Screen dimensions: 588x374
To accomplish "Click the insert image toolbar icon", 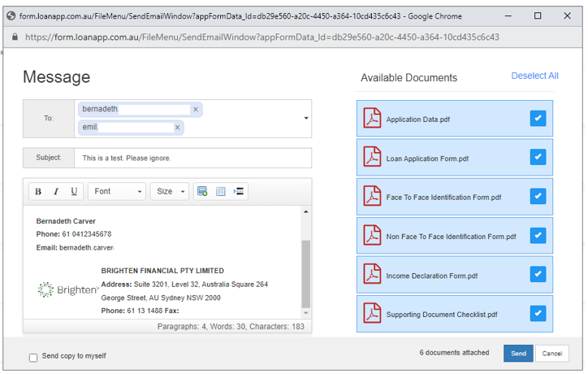I will pyautogui.click(x=202, y=192).
